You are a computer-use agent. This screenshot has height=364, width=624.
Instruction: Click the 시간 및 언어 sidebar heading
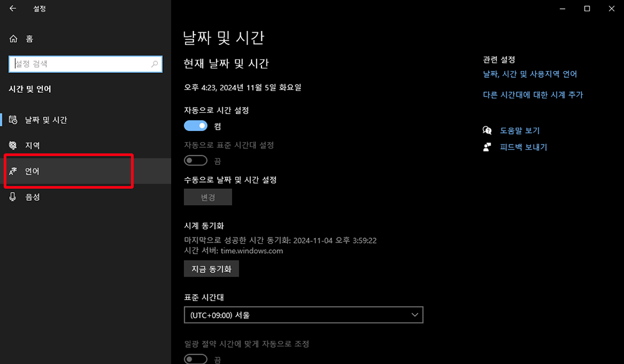point(30,89)
